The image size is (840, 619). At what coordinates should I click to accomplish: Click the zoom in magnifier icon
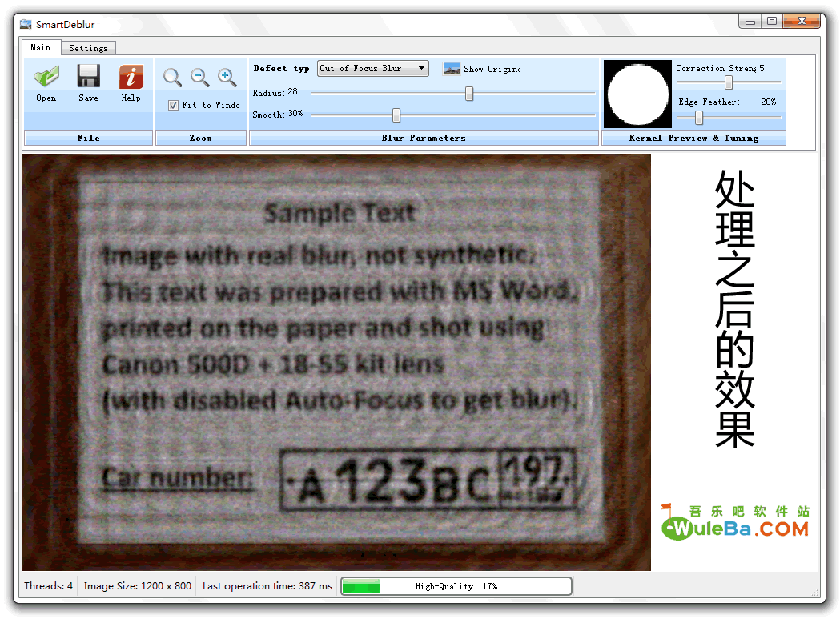[227, 78]
